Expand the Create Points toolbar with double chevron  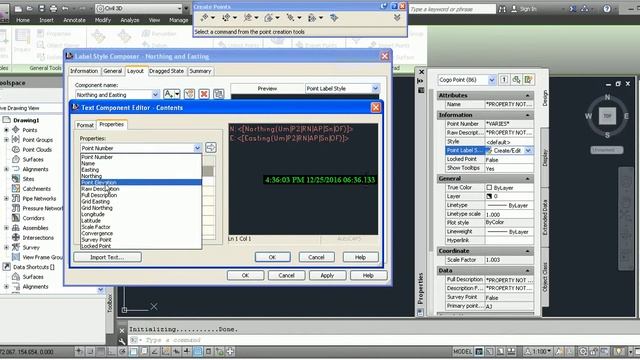coord(397,18)
